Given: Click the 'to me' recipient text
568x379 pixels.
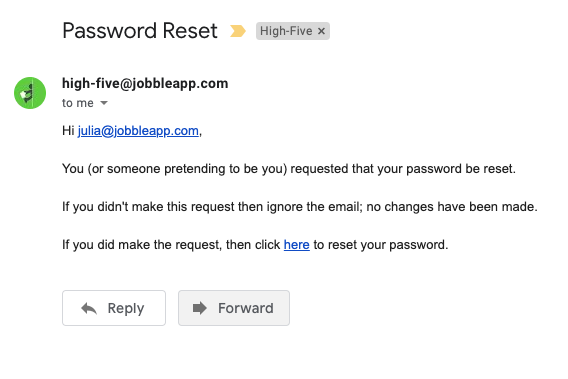Looking at the screenshot, I should pos(78,103).
